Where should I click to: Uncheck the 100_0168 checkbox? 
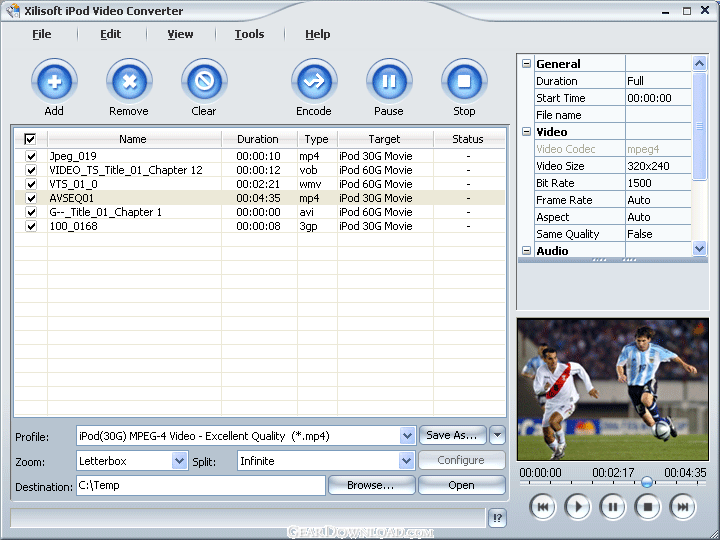pyautogui.click(x=31, y=226)
